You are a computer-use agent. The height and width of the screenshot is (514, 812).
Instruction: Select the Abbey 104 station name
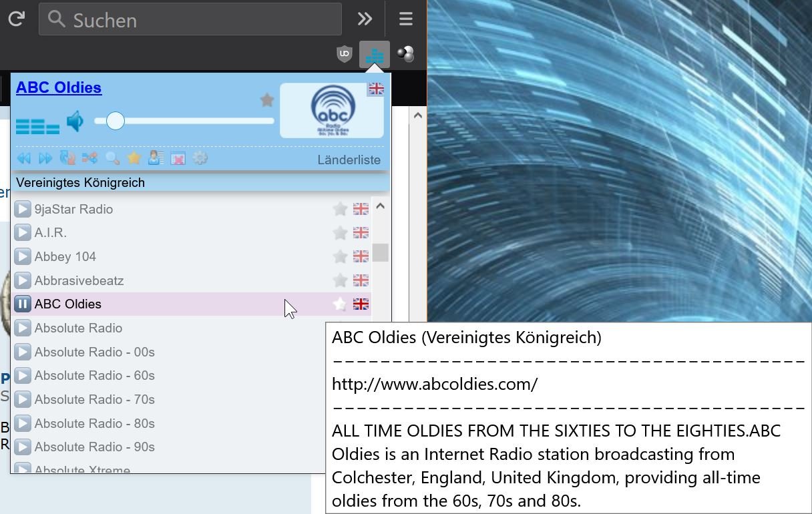pyautogui.click(x=65, y=256)
